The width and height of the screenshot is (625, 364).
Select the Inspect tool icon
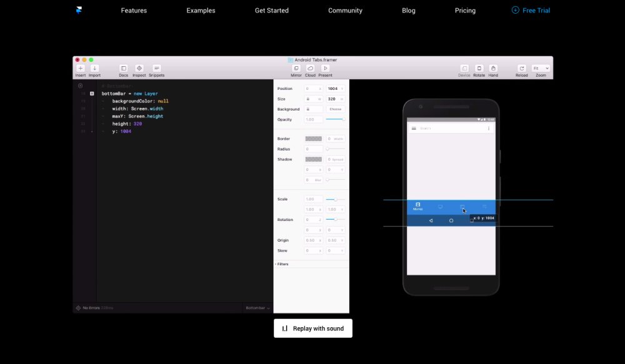click(139, 69)
